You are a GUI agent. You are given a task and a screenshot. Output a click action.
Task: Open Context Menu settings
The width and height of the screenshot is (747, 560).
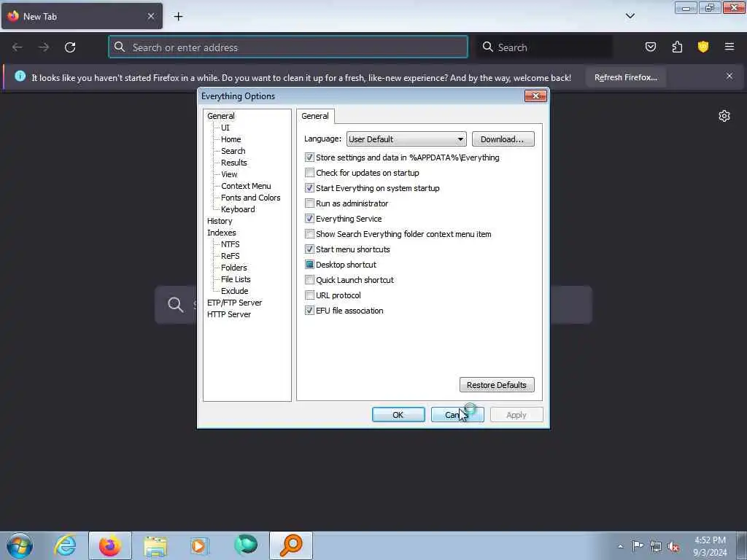tap(246, 186)
